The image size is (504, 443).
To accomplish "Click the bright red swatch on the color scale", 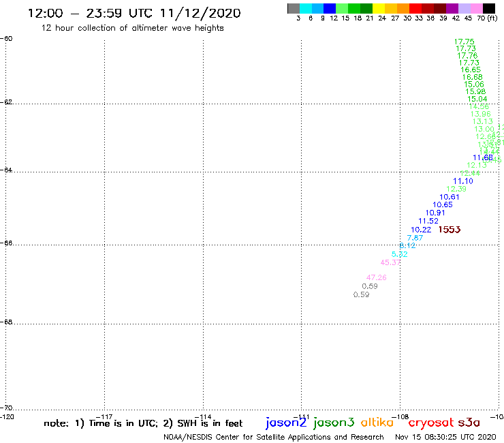I will tap(415, 8).
